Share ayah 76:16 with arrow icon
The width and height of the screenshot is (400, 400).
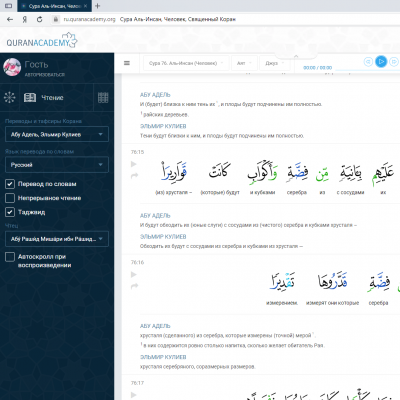pos(134,286)
